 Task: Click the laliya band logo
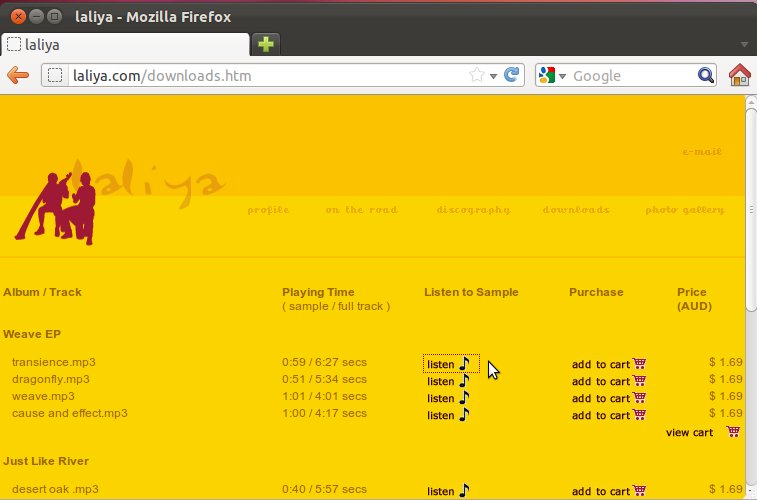pyautogui.click(x=120, y=200)
